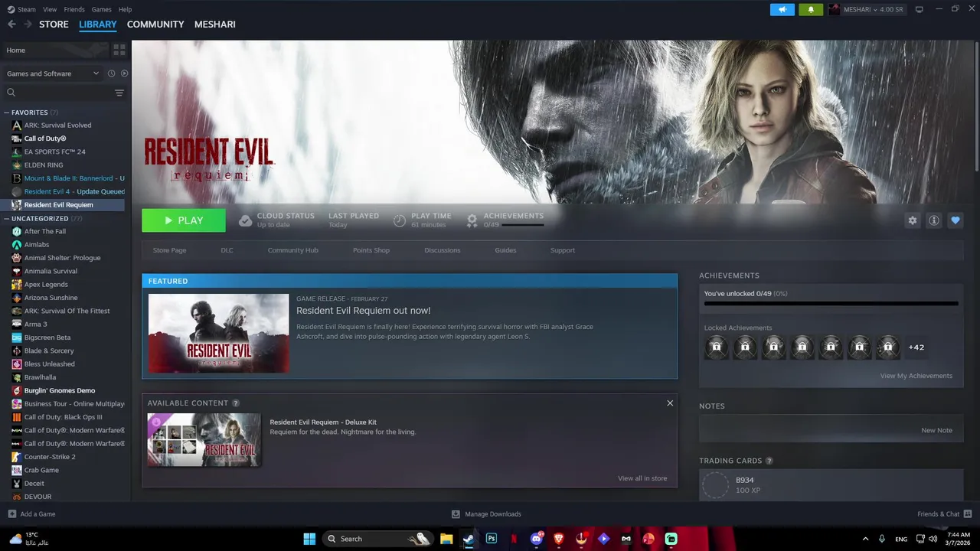
Task: Click the achievements gear icon
Action: (x=472, y=220)
